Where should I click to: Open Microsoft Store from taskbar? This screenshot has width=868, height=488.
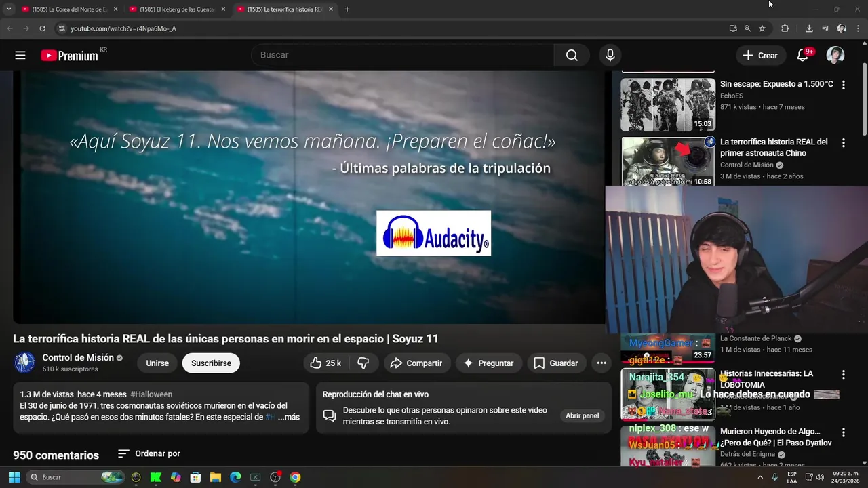point(195,477)
